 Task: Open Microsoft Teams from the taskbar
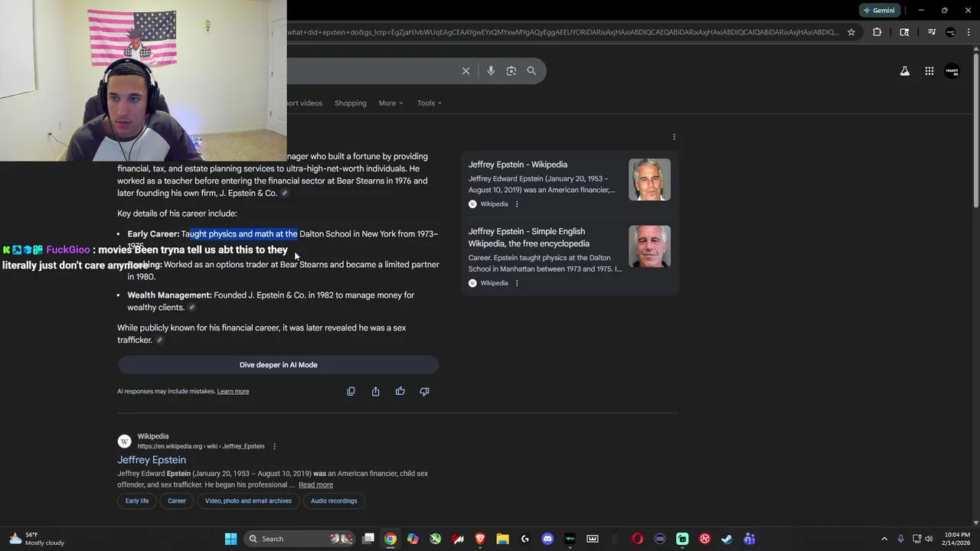coord(749,539)
